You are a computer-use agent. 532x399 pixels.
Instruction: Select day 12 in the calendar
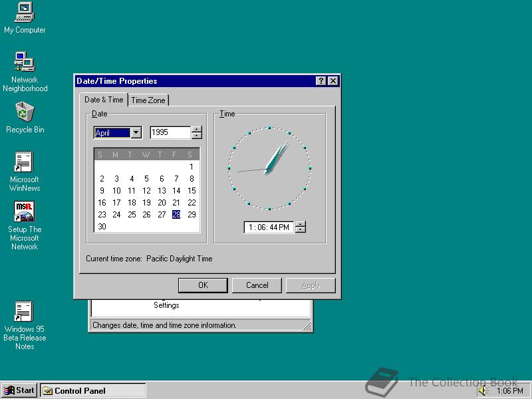point(146,191)
